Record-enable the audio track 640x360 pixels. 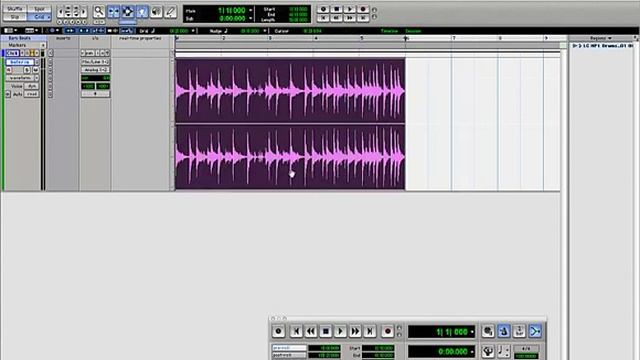tap(9, 70)
